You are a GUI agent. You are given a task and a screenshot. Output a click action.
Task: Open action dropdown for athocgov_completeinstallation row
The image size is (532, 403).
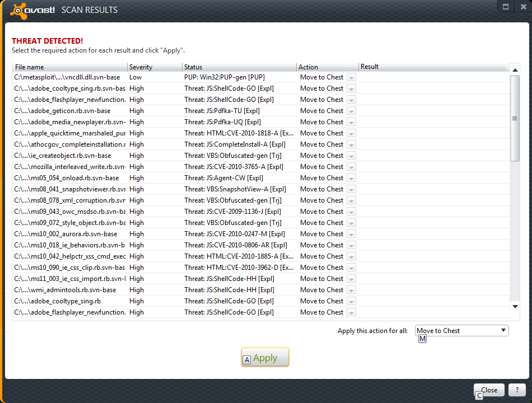click(352, 145)
